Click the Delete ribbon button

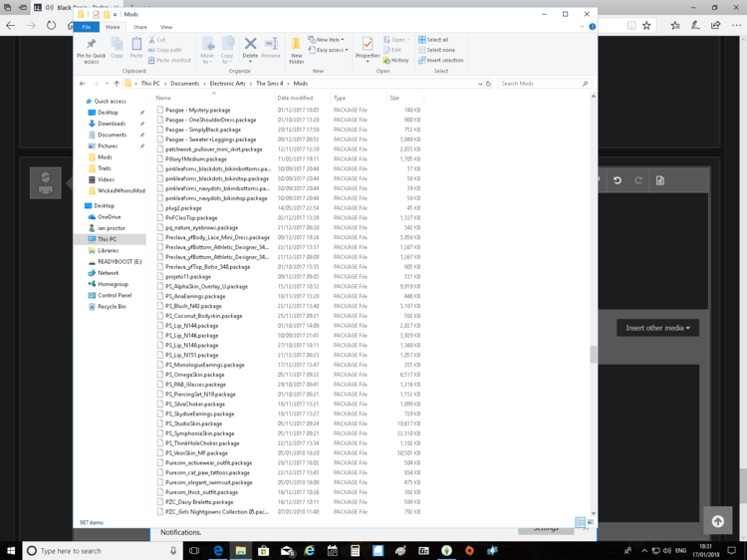[250, 50]
